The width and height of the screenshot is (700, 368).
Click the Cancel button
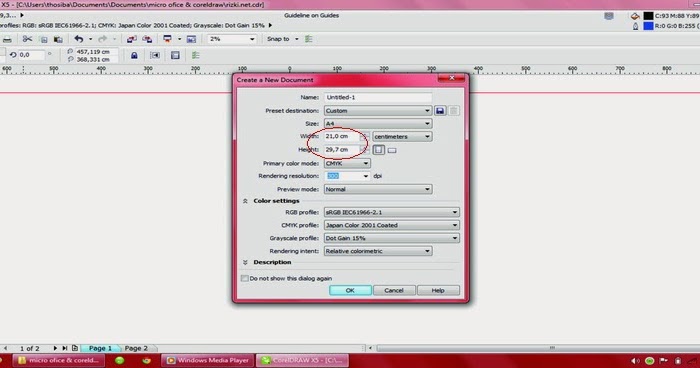pos(394,291)
